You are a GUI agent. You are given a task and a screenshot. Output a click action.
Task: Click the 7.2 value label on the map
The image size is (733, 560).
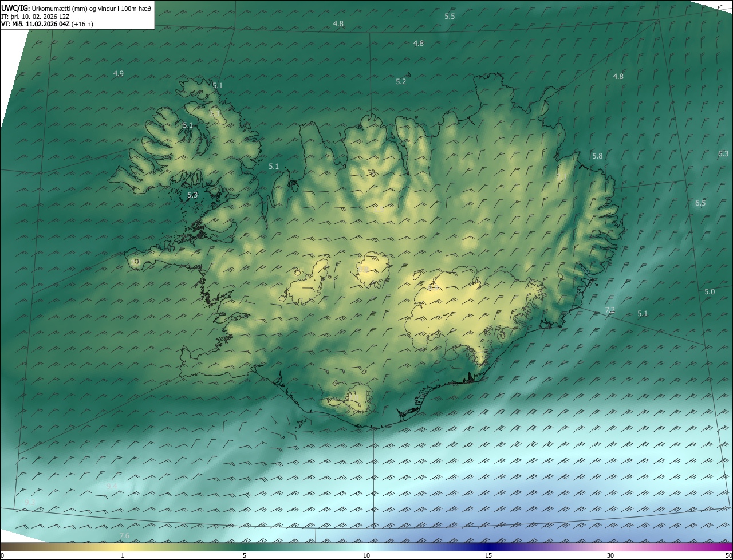(x=610, y=310)
